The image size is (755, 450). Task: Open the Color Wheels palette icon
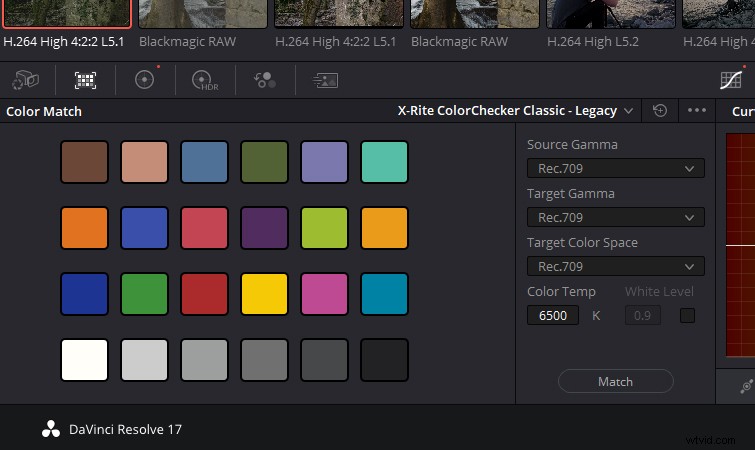144,80
